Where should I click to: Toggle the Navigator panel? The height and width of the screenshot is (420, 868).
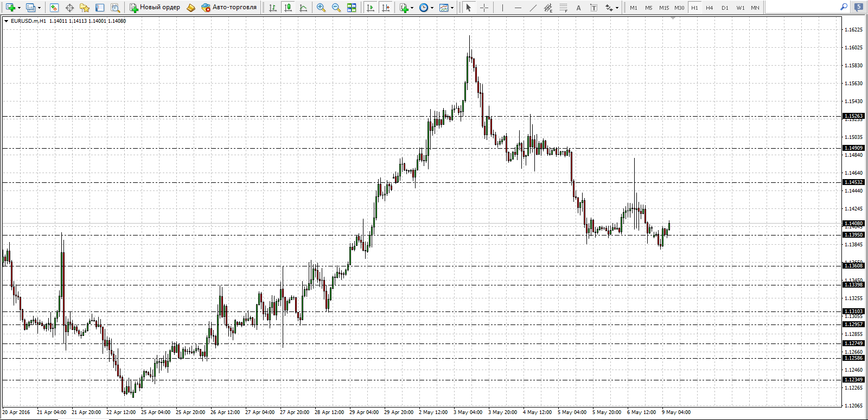pos(85,8)
